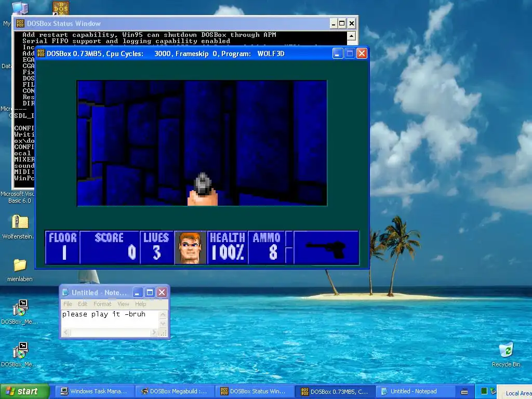Open Notepad Edit menu
The image size is (532, 399).
pos(83,304)
